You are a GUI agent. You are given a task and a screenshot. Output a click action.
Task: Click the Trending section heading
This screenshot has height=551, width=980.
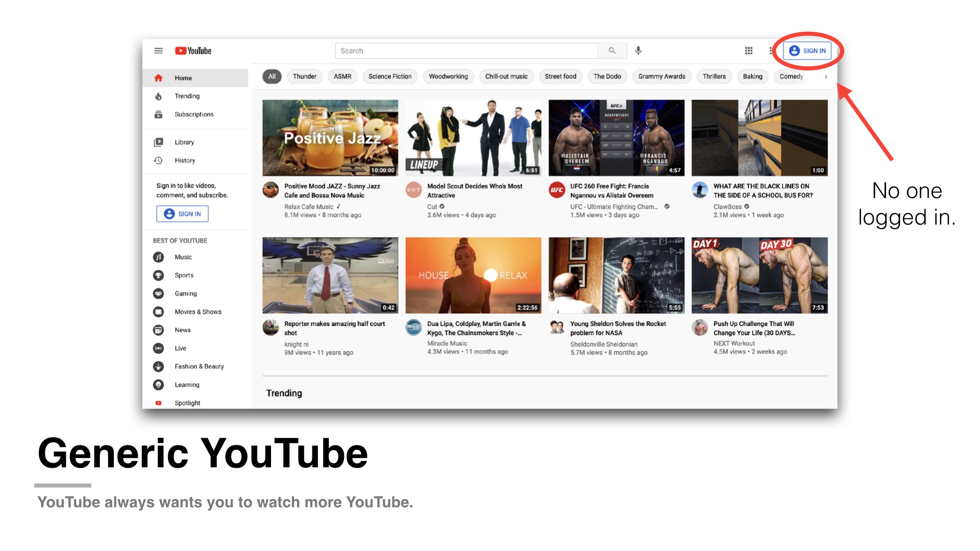point(284,393)
